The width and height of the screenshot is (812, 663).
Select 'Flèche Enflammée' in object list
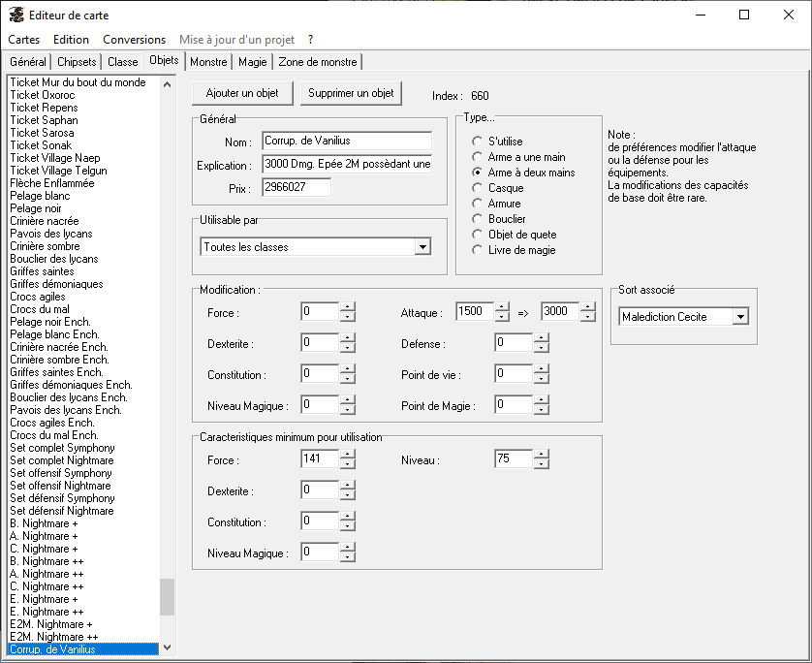click(x=52, y=183)
